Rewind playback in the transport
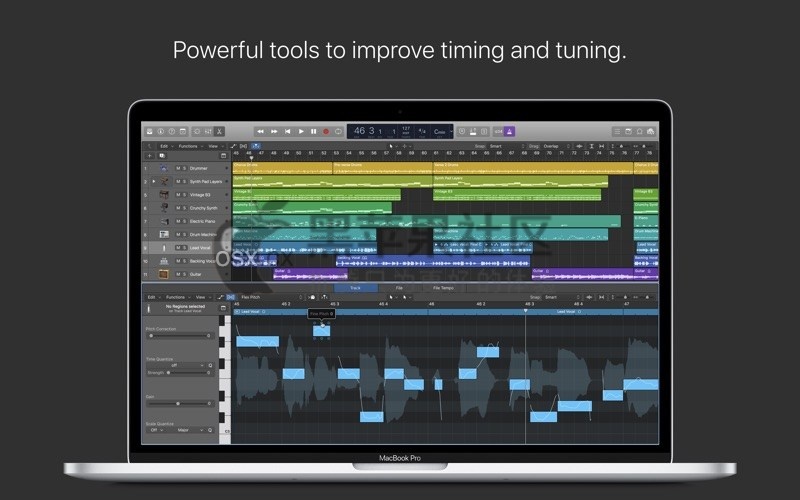 pyautogui.click(x=261, y=132)
